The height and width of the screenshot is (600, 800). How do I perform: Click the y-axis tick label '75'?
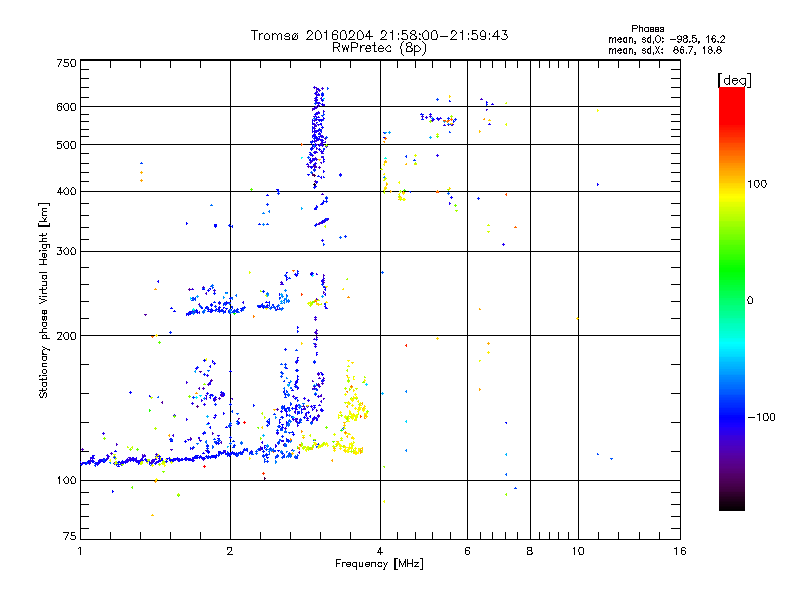coord(70,536)
